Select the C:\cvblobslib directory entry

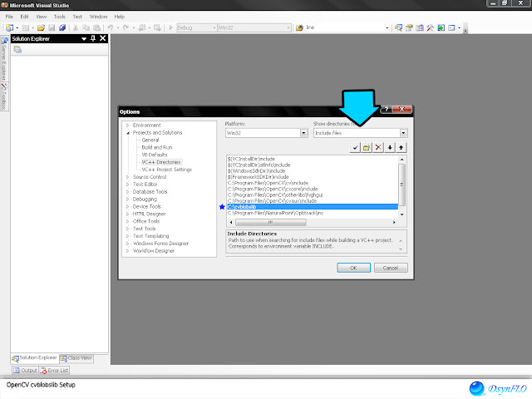[313, 207]
